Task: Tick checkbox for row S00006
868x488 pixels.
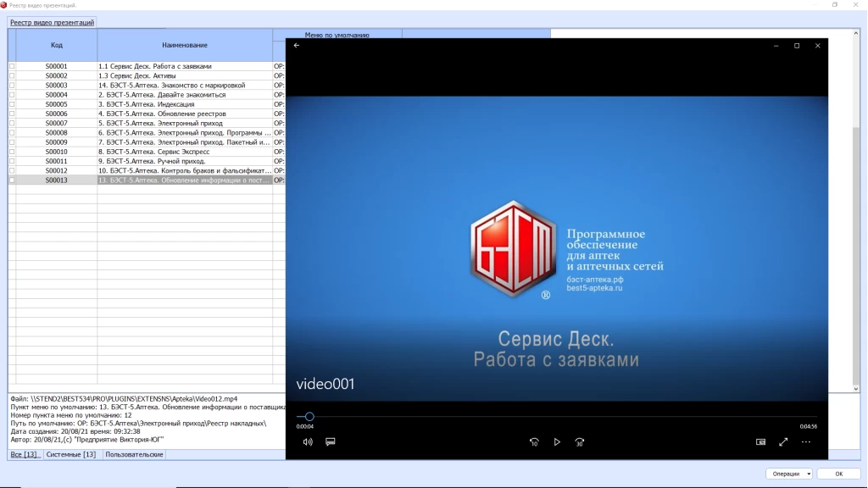Action: (x=12, y=114)
